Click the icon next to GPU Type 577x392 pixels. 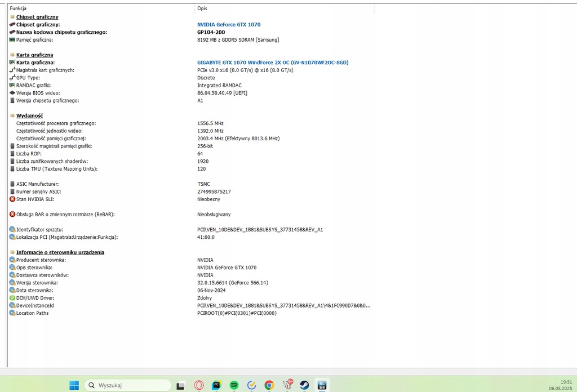pos(12,78)
